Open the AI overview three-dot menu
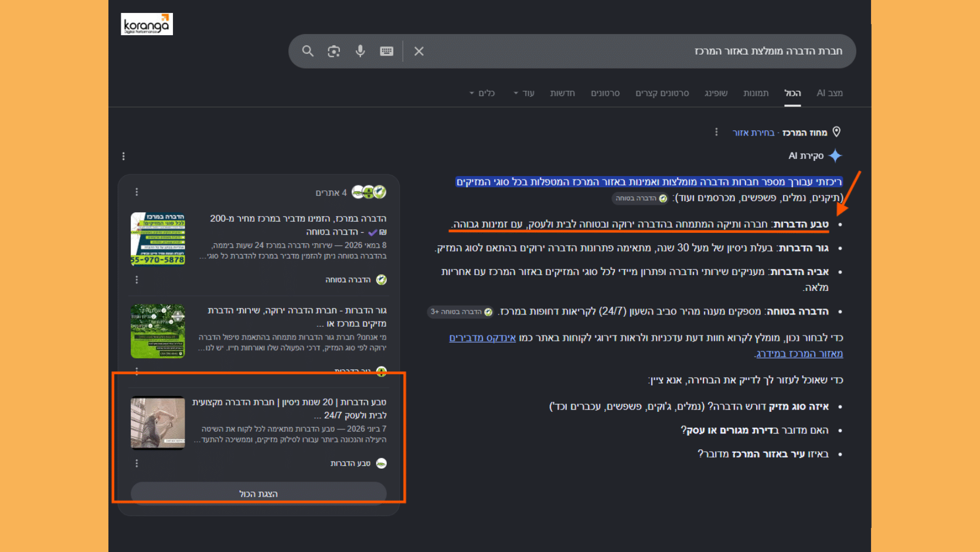 pyautogui.click(x=123, y=156)
